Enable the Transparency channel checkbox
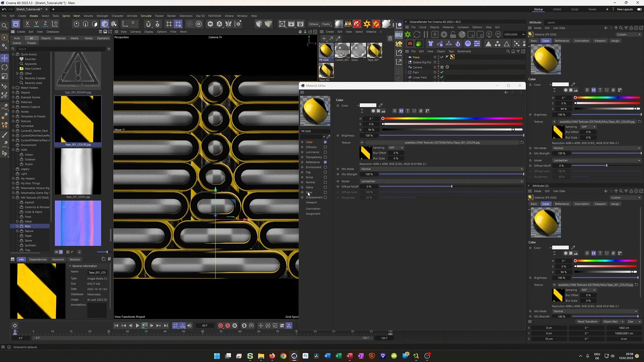Viewport: 644px width, 362px height. [x=325, y=157]
